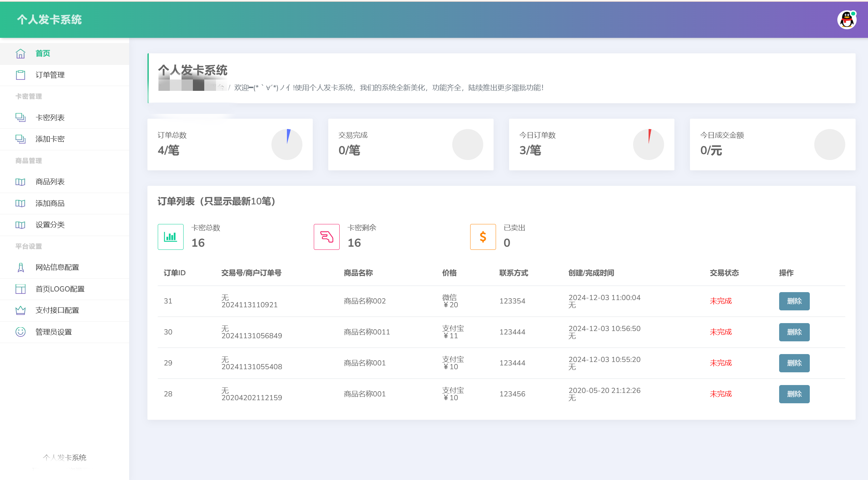868x480 pixels.
Task: Delete order 30 with 删除 button
Action: [x=794, y=332]
